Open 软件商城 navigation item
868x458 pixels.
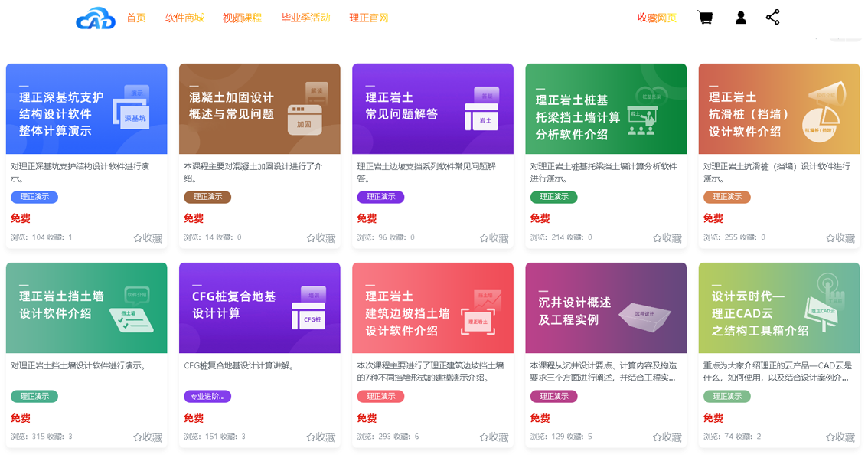click(x=185, y=18)
